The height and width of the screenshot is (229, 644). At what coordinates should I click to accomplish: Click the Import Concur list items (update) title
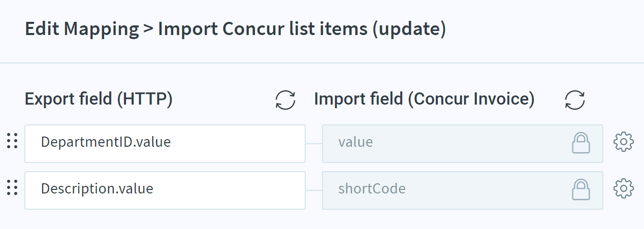click(x=302, y=29)
